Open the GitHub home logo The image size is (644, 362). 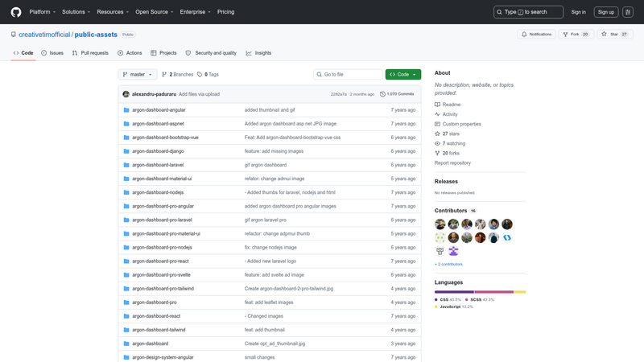pyautogui.click(x=16, y=12)
